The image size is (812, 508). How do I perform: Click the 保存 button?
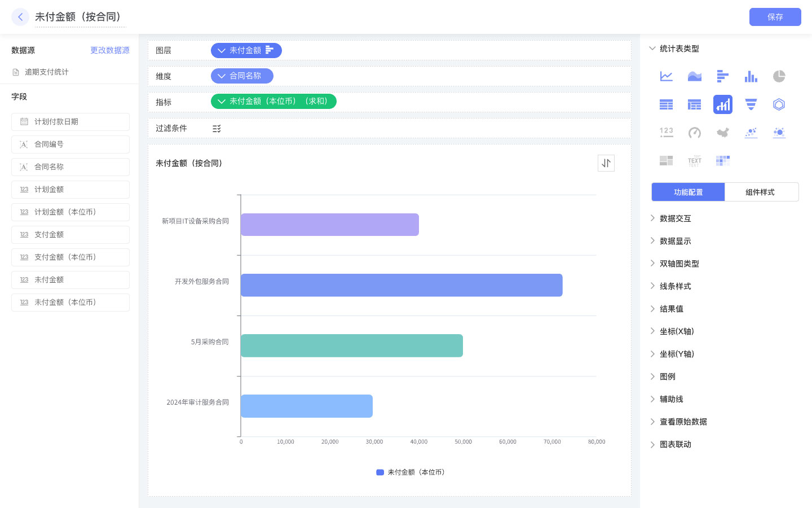click(x=775, y=17)
